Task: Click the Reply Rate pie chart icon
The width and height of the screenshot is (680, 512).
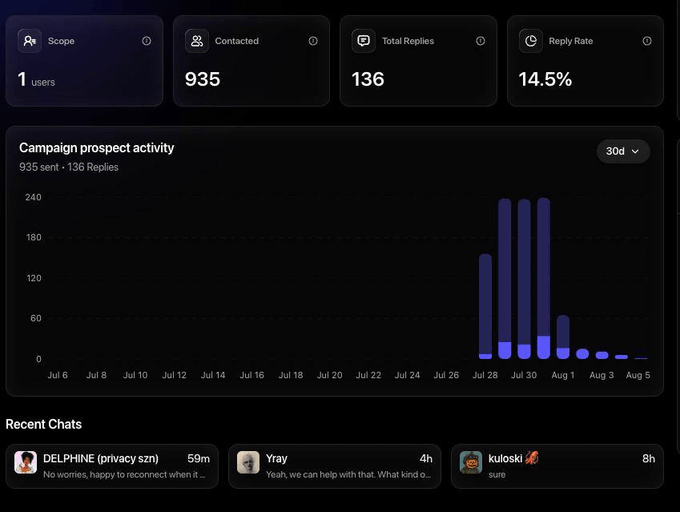Action: point(531,41)
